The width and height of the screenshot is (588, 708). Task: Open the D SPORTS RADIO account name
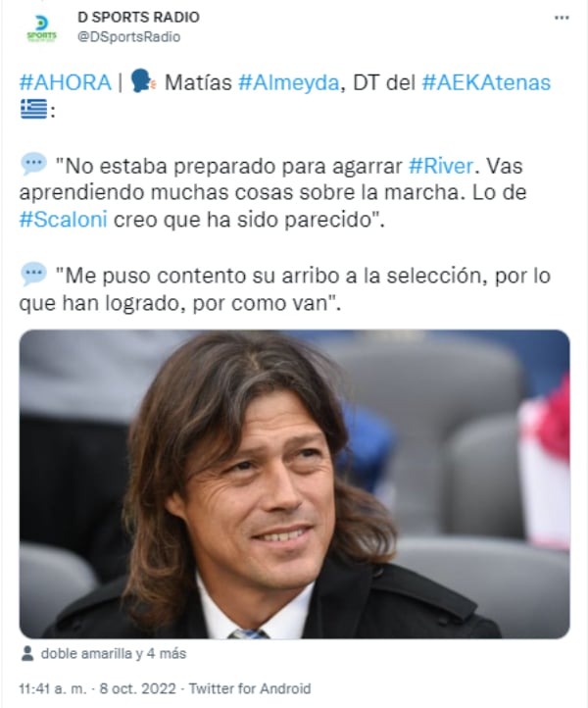tap(138, 17)
